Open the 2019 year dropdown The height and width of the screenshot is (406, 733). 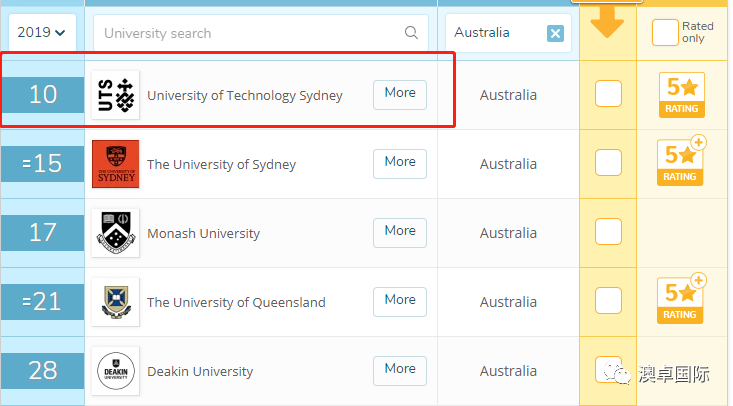point(42,32)
